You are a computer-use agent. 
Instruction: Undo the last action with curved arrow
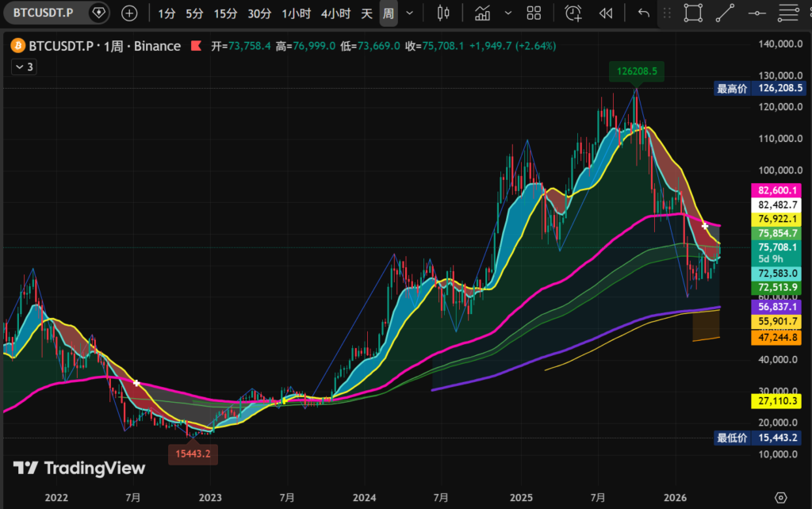click(x=644, y=13)
